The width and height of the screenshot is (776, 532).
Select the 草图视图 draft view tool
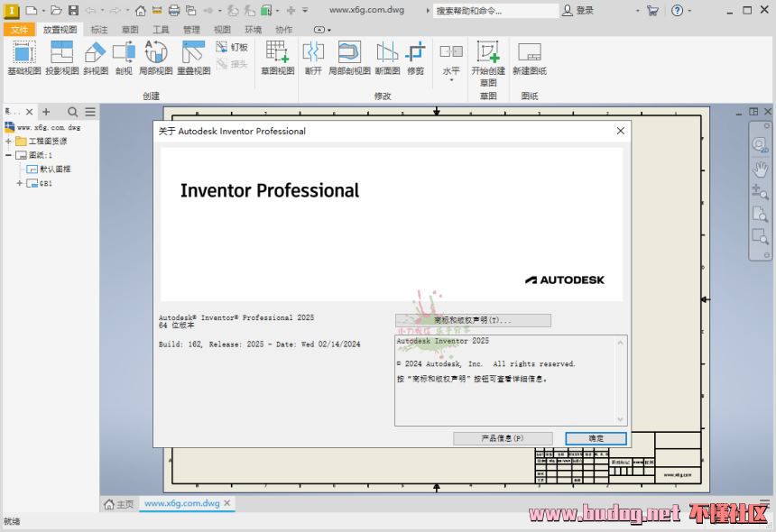point(278,58)
